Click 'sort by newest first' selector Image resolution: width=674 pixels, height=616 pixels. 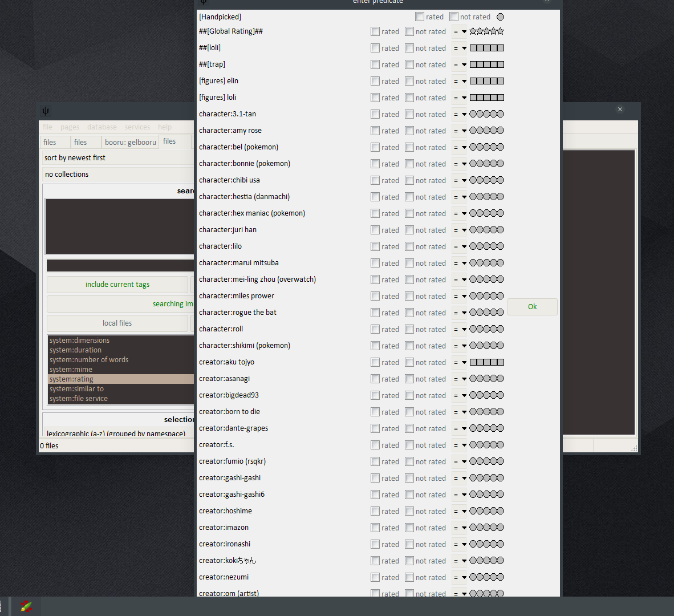[118, 158]
